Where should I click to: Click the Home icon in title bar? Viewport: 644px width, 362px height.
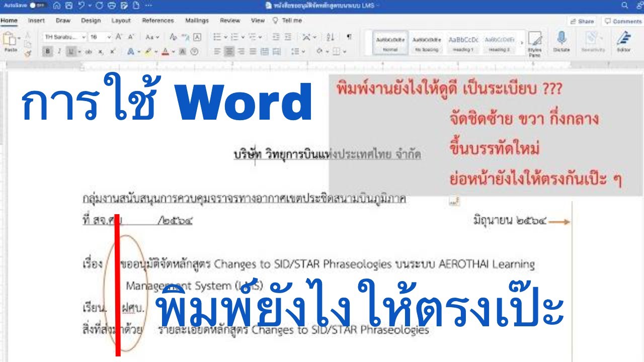(x=56, y=6)
